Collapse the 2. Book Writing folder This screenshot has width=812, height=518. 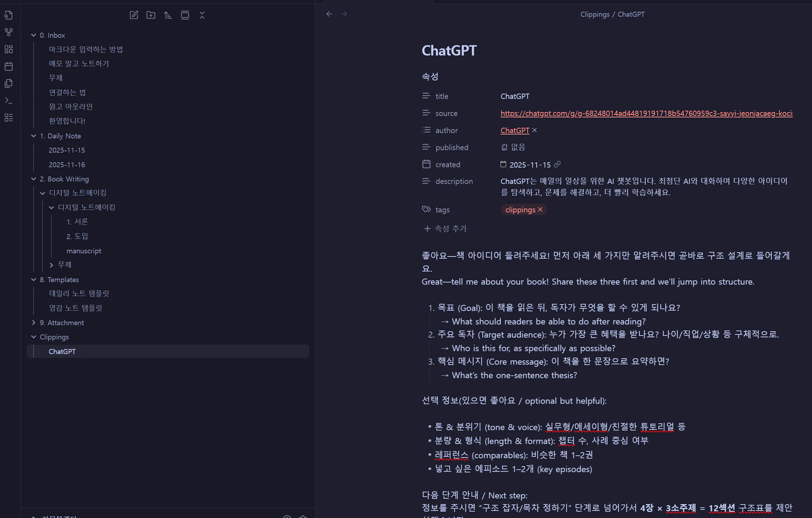coord(33,179)
